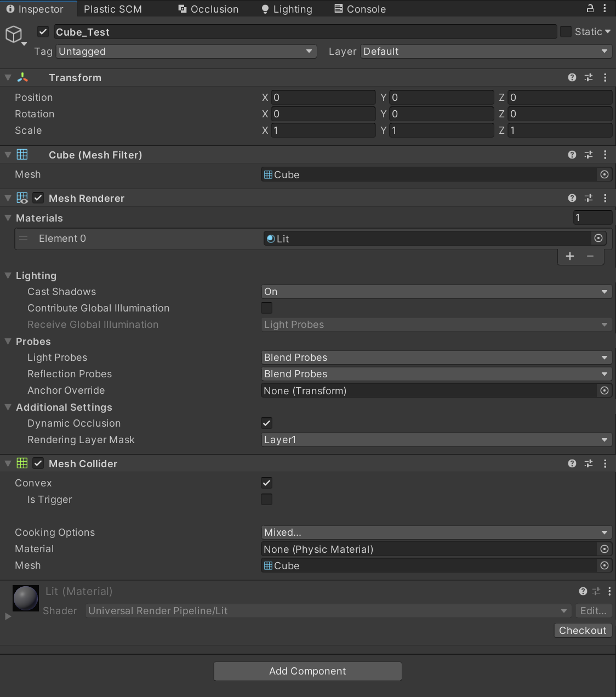Viewport: 616px width, 697px height.
Task: Open Rendering Layer Mask dropdown
Action: pos(437,440)
